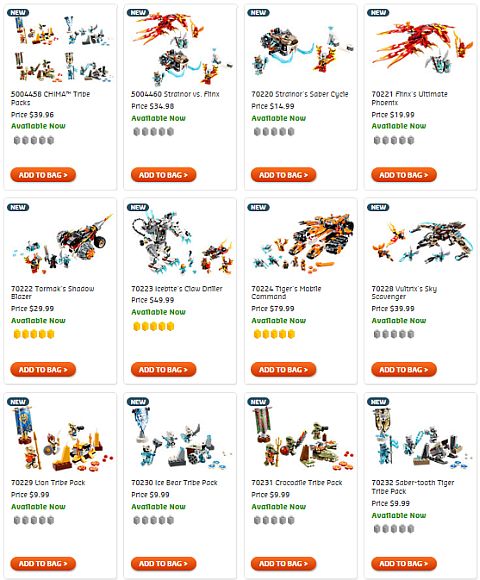Add Tiger's Mobile Command to bag
Viewport: 480px width, 580px height.
click(x=283, y=370)
